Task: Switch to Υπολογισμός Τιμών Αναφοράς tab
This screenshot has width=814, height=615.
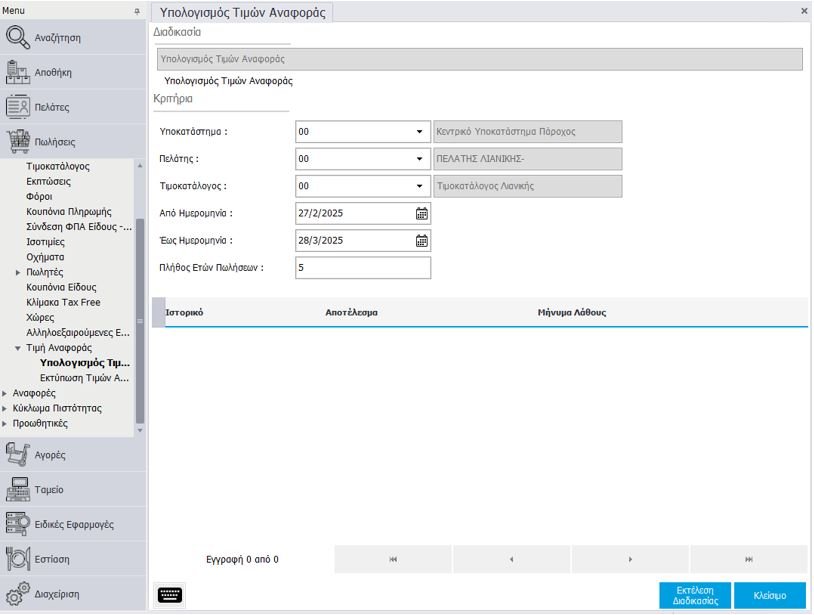Action: pyautogui.click(x=243, y=12)
